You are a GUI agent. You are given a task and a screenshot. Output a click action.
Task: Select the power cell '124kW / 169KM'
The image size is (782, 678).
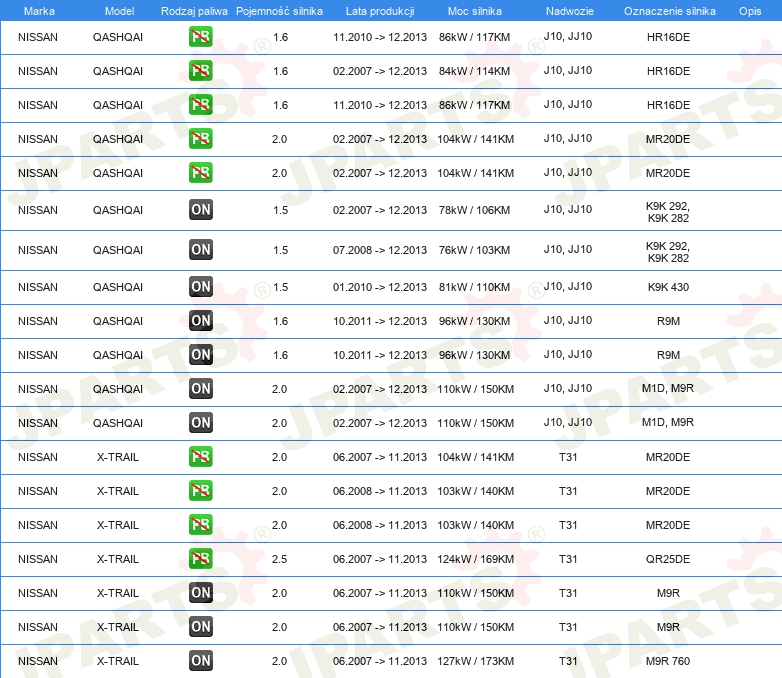pyautogui.click(x=475, y=559)
